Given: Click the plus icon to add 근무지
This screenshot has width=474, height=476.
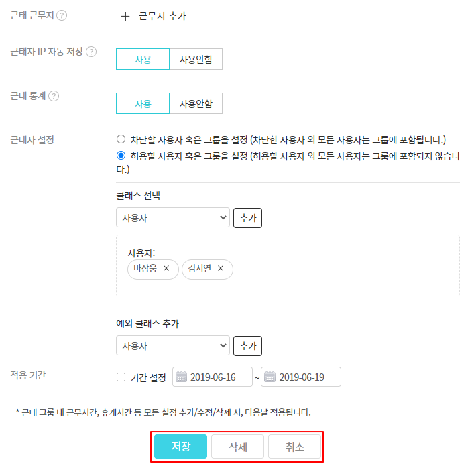Looking at the screenshot, I should [x=125, y=16].
